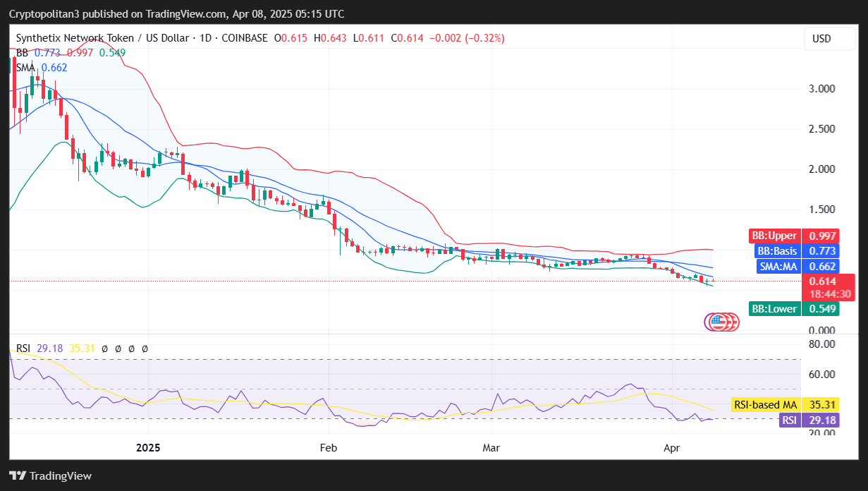Click the 2.000 price axis value

pyautogui.click(x=822, y=169)
